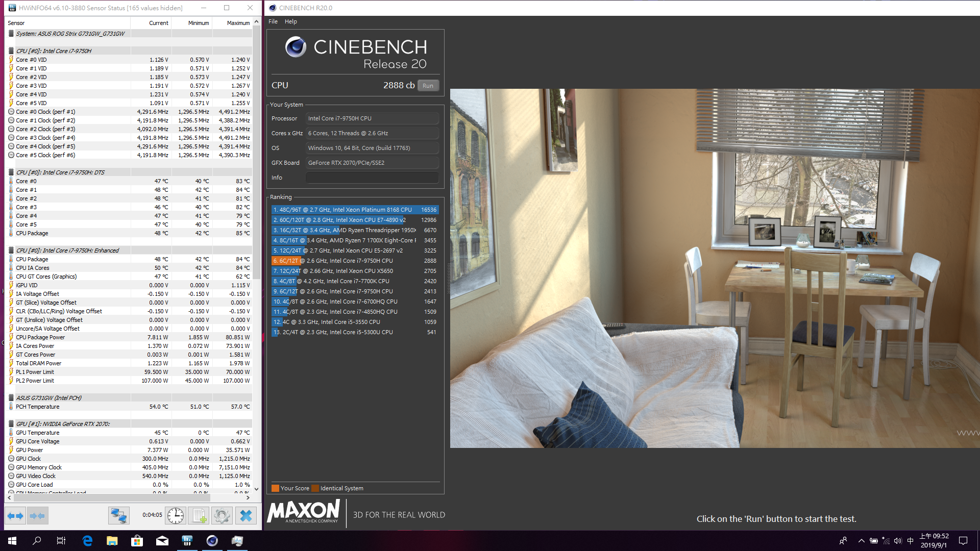Open the Action Center notifications icon
The image size is (980, 551).
963,541
